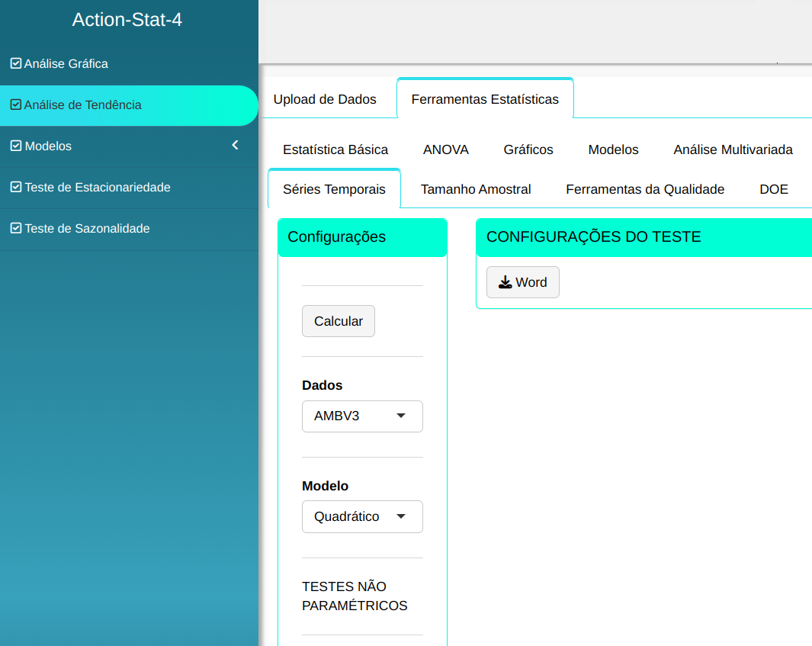Viewport: 812px width, 646px height.
Task: Open the Gráficos tab
Action: coord(528,149)
